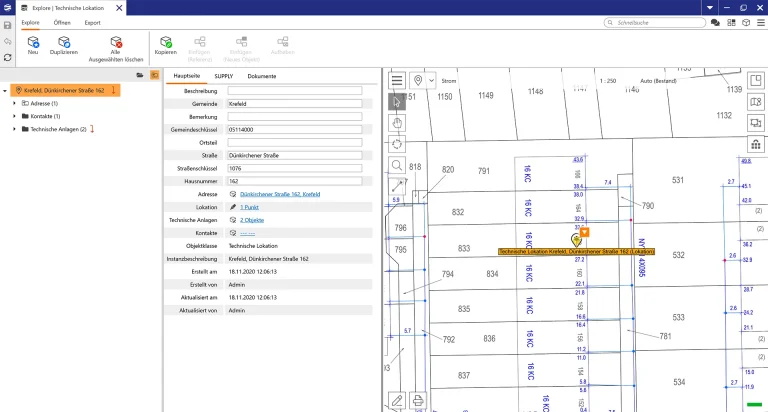Select the measure line tool on map
Viewport: 768px width, 412px height.
[397, 186]
